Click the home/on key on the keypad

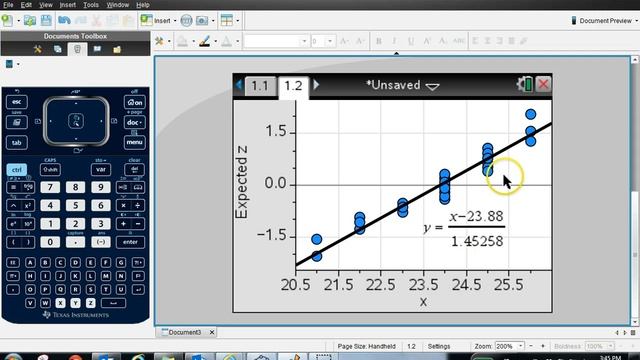(x=135, y=102)
